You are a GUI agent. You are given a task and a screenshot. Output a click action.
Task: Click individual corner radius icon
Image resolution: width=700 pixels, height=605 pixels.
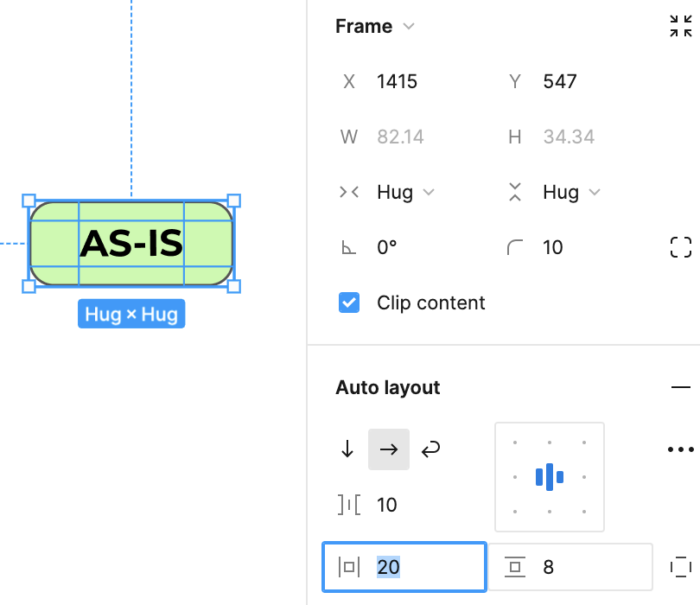click(681, 248)
